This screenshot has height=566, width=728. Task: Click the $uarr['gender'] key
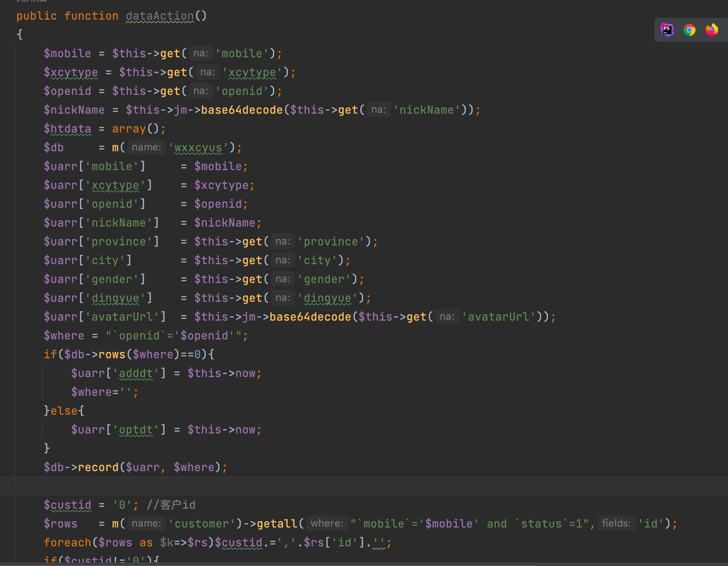[x=95, y=279]
